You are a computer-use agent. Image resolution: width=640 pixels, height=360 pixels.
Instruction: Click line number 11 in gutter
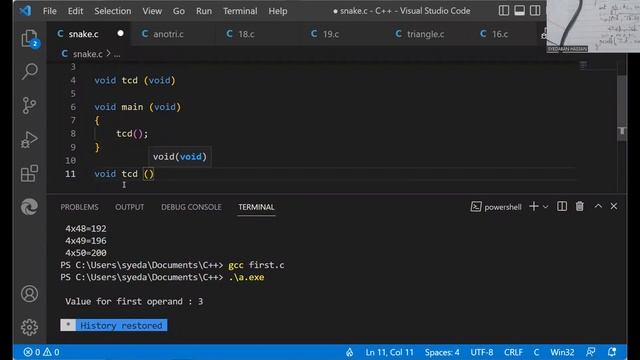click(x=70, y=174)
